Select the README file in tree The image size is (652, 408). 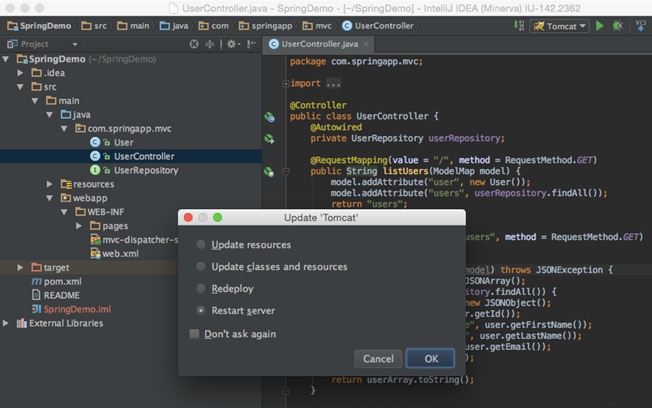click(x=62, y=295)
